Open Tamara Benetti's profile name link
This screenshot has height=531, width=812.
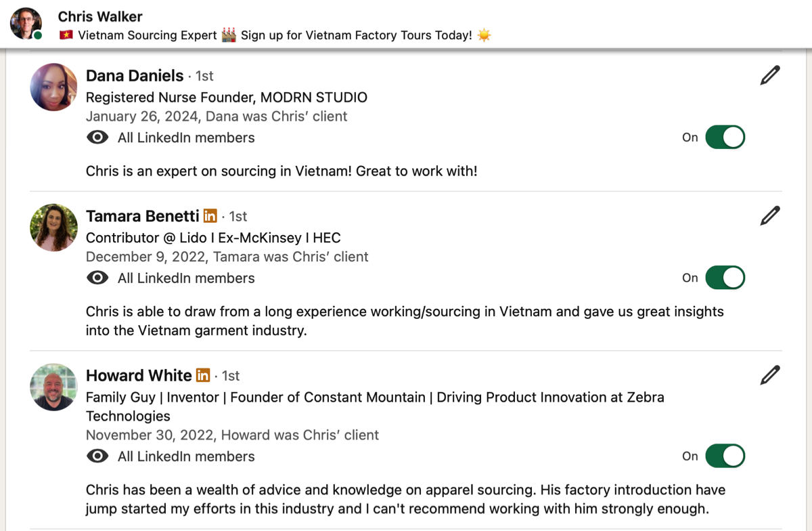143,216
